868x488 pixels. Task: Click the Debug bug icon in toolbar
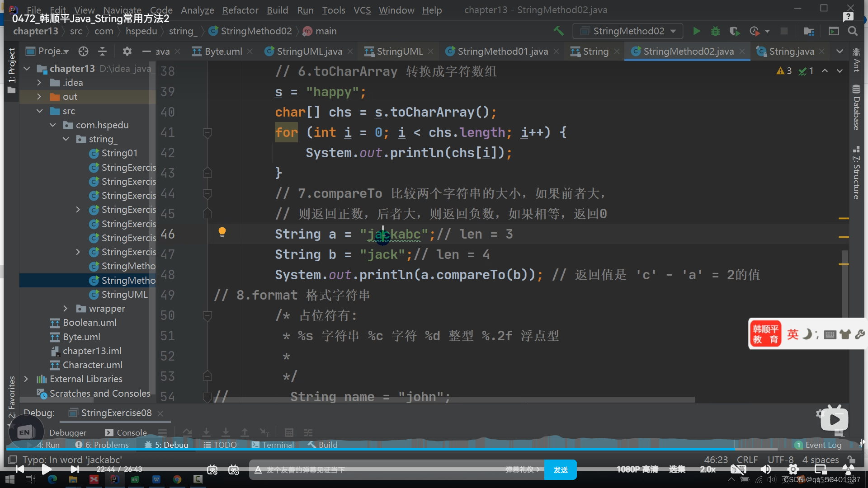tap(715, 31)
